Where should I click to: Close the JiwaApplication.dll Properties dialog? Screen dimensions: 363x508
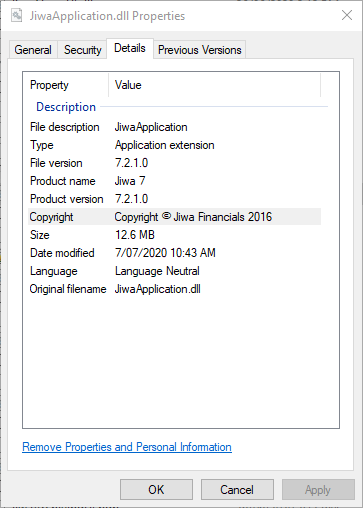coord(347,15)
